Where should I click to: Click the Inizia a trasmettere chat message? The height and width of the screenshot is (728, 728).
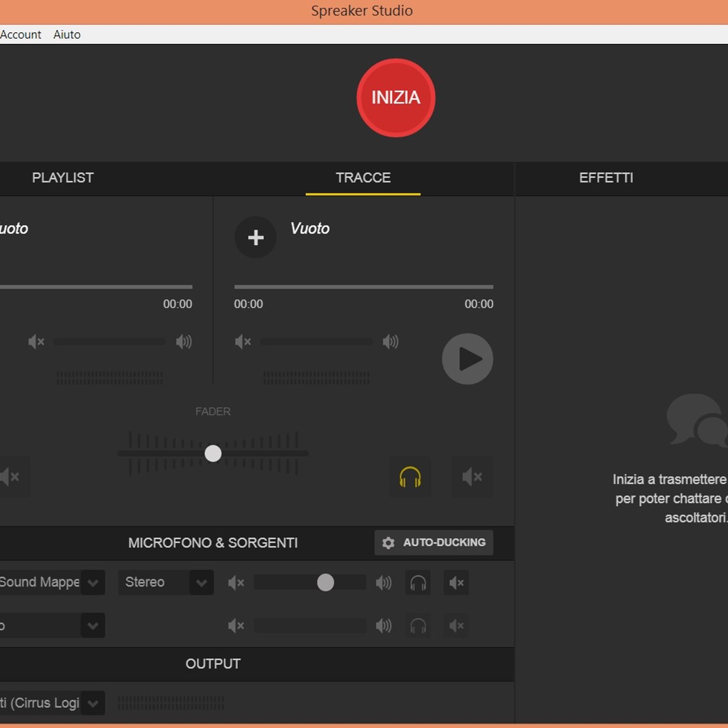pos(670,498)
